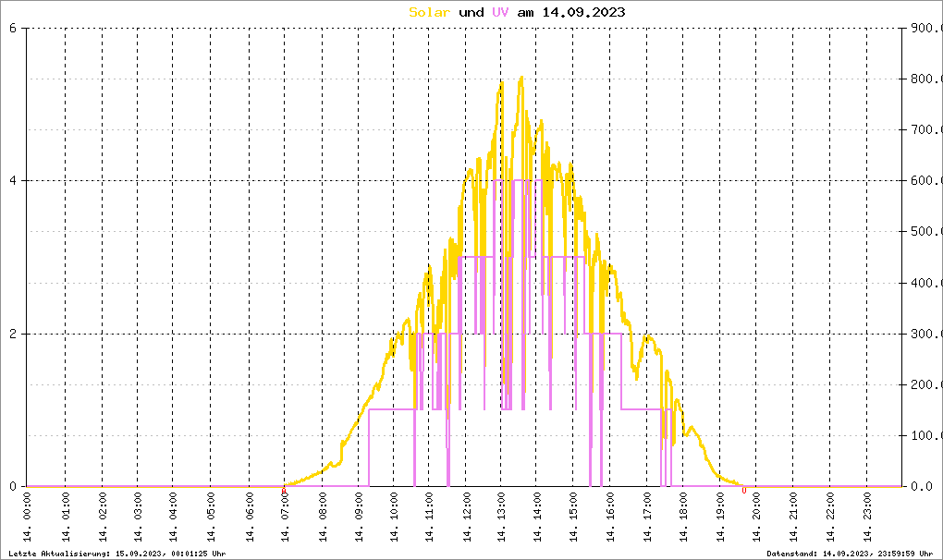Click time label '14. 07:00'

tap(285, 517)
